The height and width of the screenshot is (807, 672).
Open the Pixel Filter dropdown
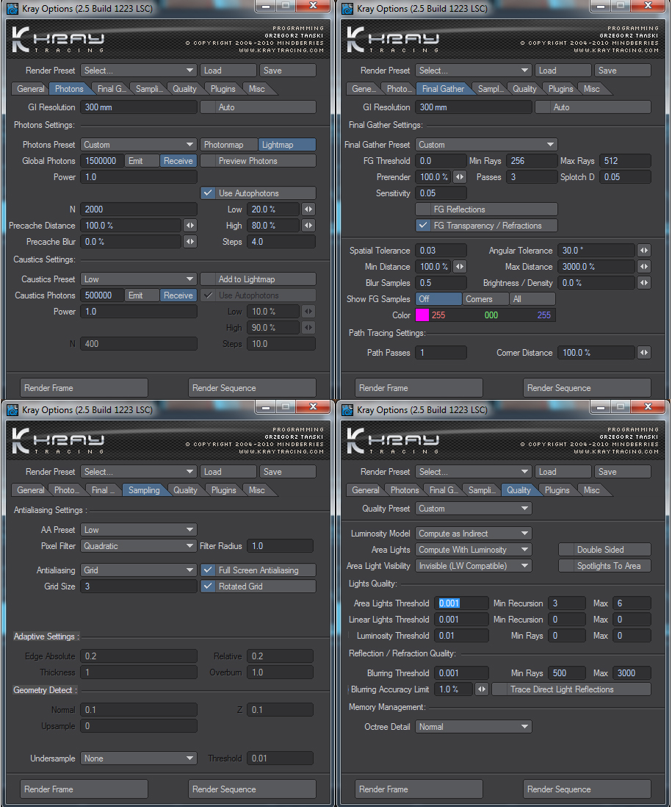[139, 546]
